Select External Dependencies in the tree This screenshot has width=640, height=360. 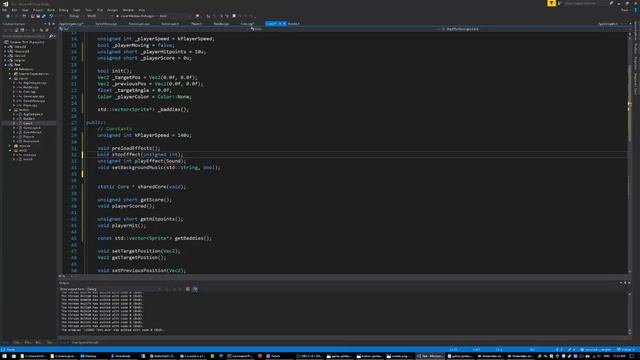(x=33, y=73)
